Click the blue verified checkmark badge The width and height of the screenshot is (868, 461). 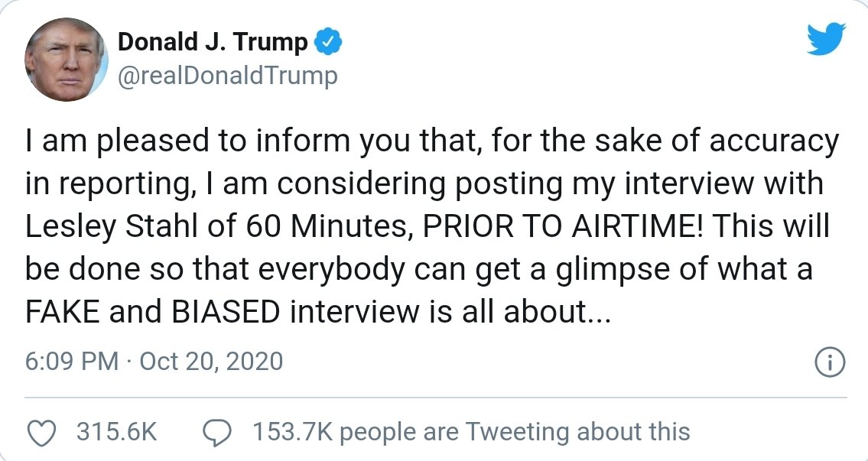[x=328, y=44]
